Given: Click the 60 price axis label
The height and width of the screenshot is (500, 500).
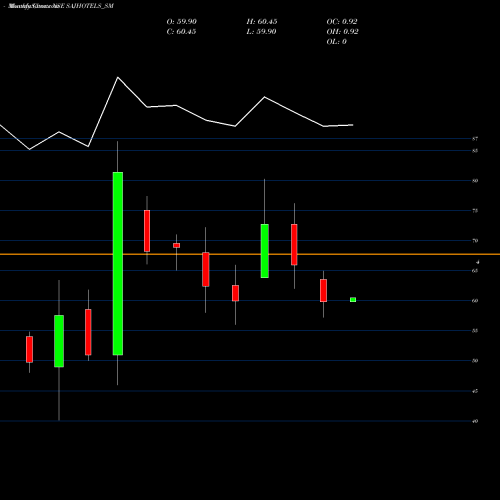Looking at the screenshot, I should (x=475, y=301).
